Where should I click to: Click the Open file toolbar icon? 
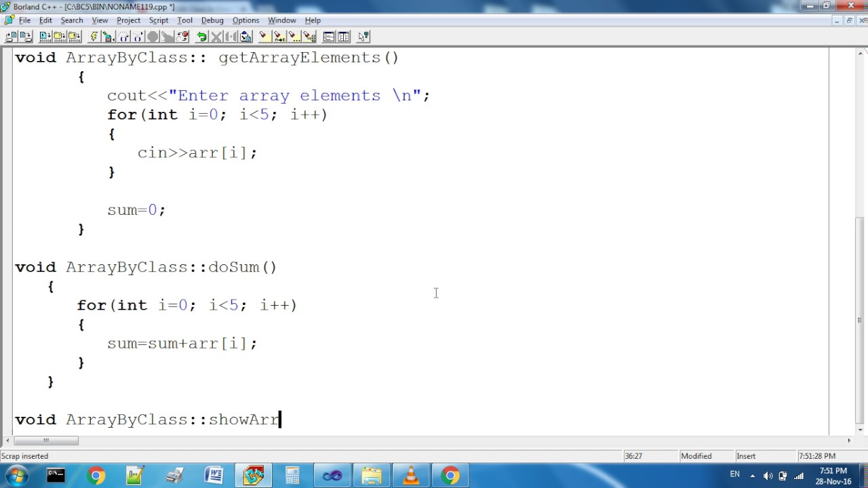pyautogui.click(x=11, y=37)
